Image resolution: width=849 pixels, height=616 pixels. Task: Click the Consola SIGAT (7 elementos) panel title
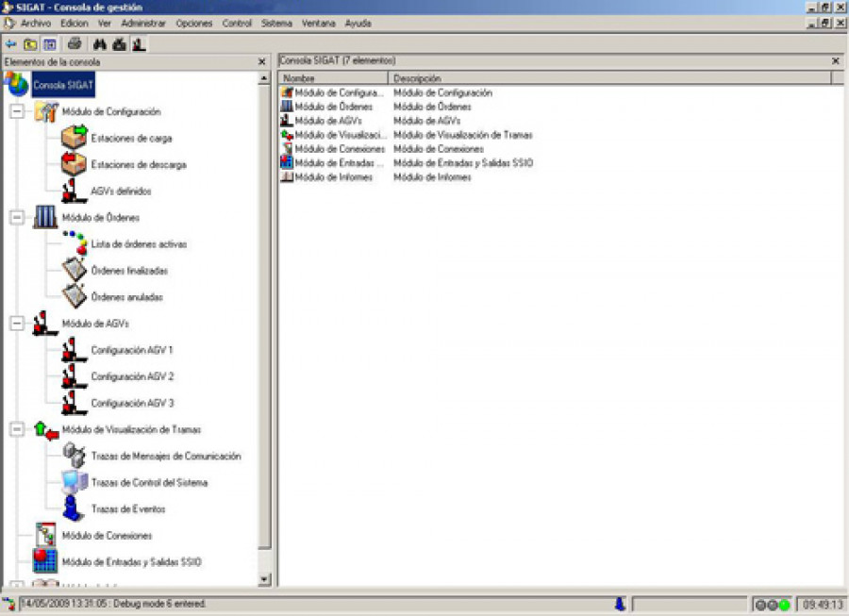(338, 60)
